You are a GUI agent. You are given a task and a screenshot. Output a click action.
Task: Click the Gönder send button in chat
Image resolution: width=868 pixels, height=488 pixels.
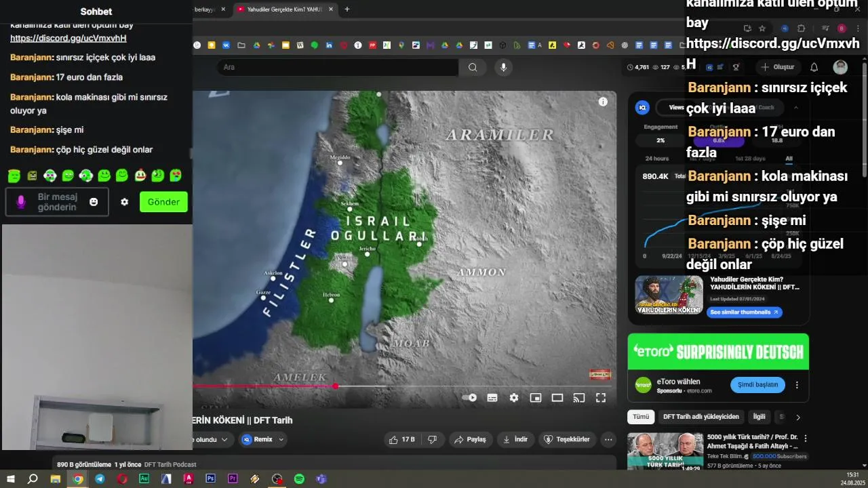163,202
